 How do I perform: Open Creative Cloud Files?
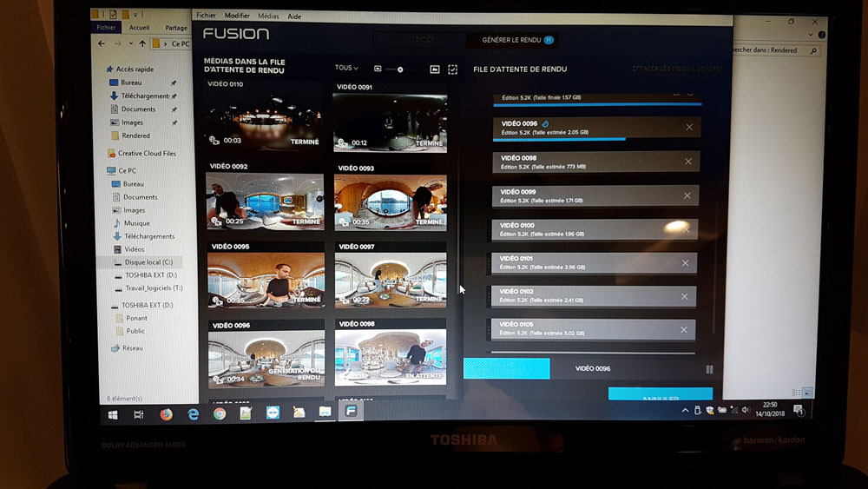tap(141, 154)
